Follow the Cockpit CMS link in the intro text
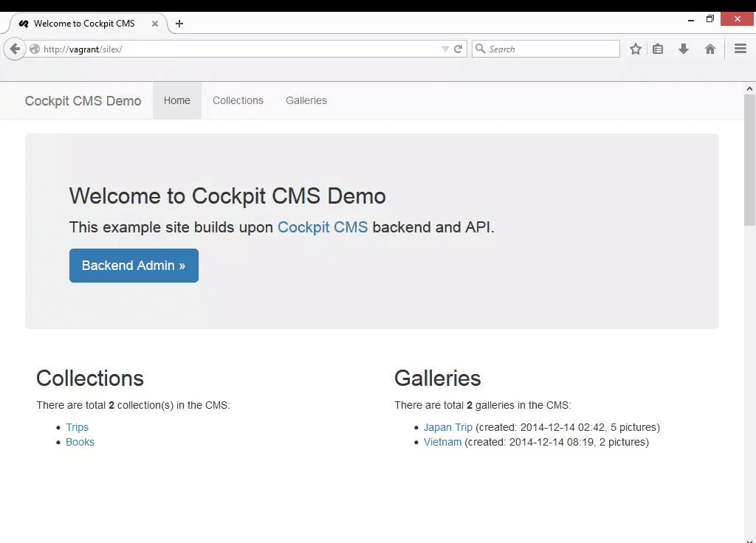Image resolution: width=756 pixels, height=543 pixels. click(x=323, y=227)
